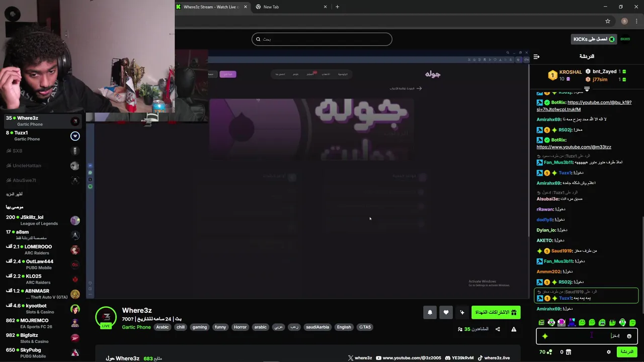Open the Discord YE39kRvM link
This screenshot has height=362, width=644.
(459, 358)
